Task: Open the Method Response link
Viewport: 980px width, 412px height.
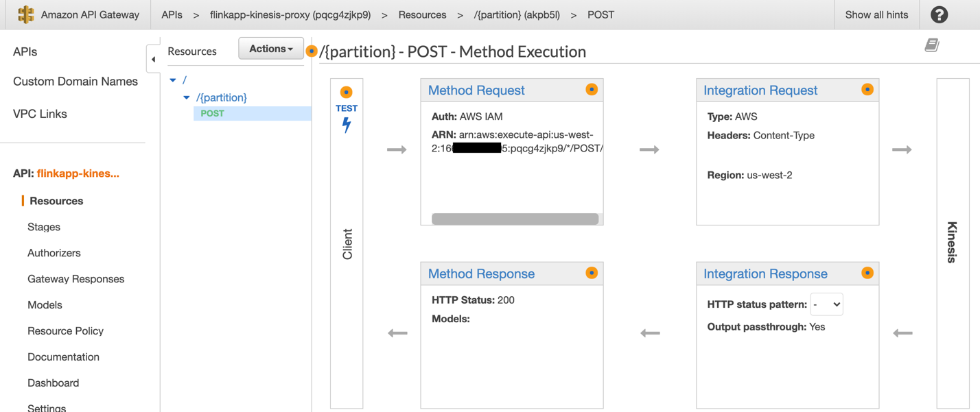Action: tap(481, 274)
